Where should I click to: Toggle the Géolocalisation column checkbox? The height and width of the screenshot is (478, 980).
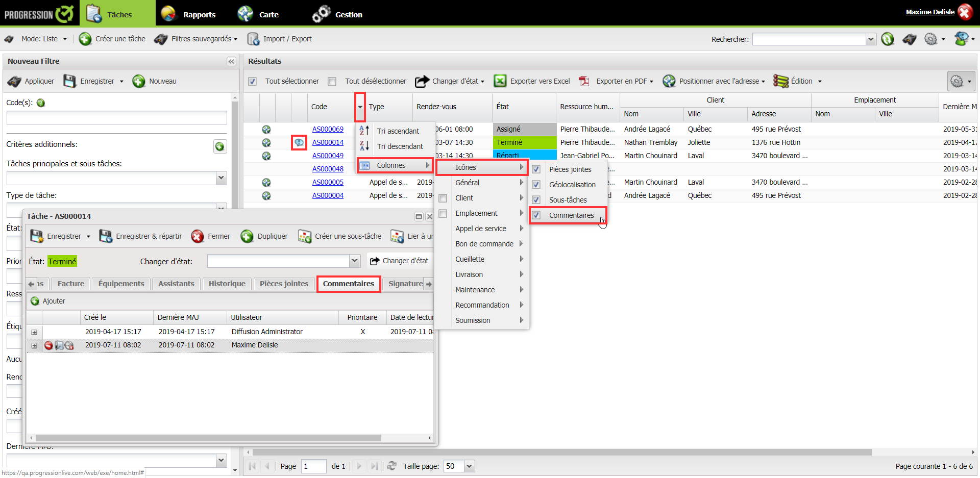click(536, 185)
